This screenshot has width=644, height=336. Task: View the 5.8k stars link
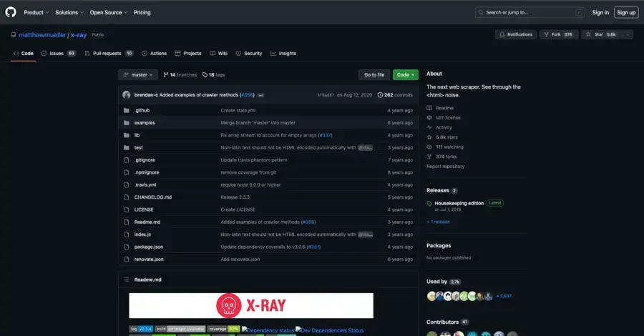point(442,137)
